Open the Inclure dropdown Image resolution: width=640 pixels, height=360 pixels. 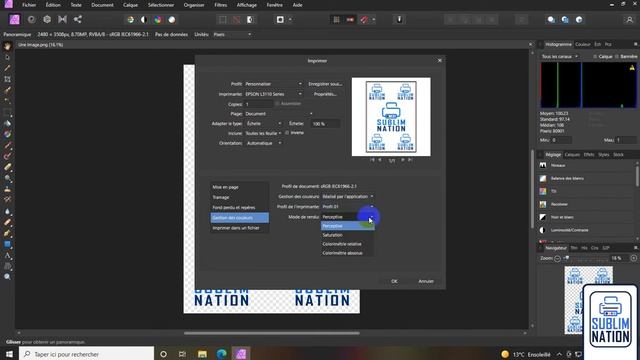click(263, 133)
